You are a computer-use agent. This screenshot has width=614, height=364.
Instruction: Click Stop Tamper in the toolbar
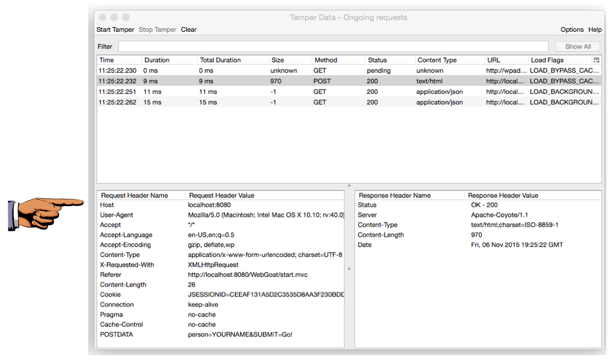coord(157,29)
